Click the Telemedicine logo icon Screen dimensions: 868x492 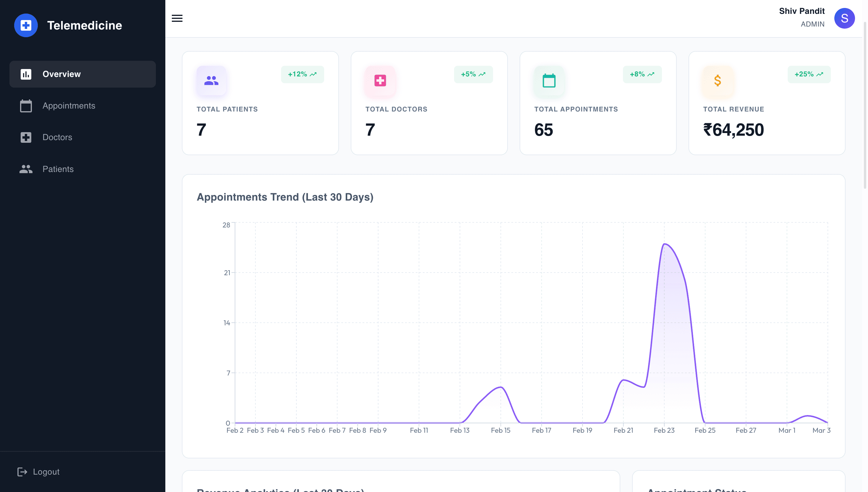[26, 25]
